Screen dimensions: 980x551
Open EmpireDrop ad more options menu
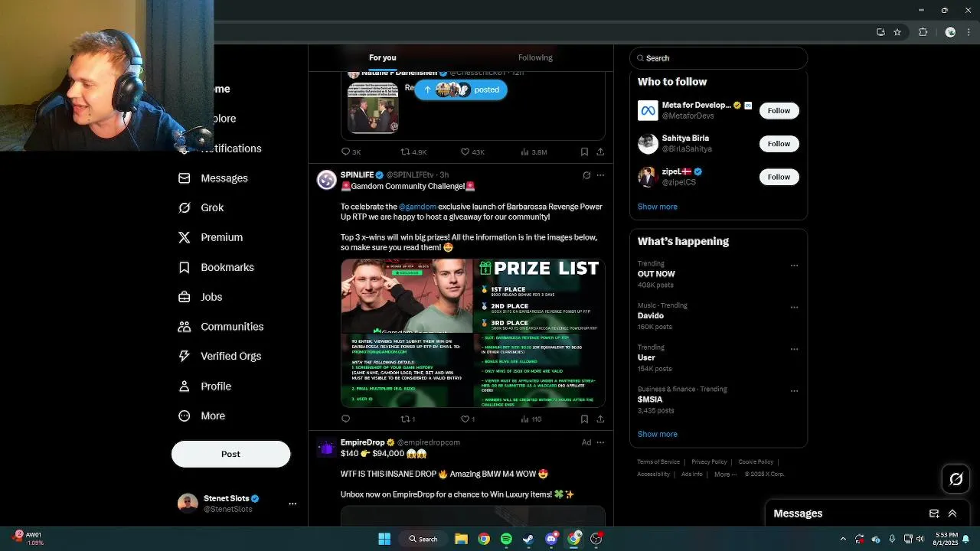[x=600, y=442]
